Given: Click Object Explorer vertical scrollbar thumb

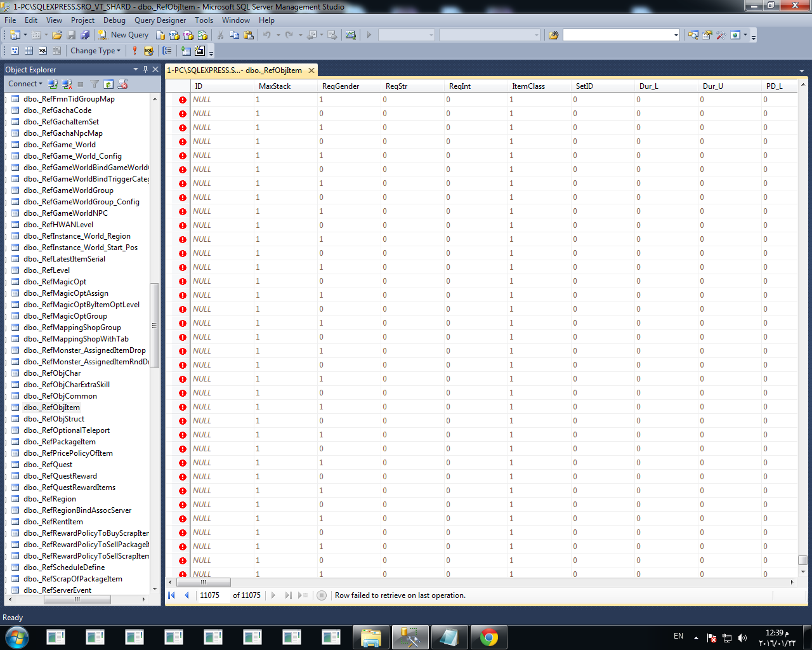Looking at the screenshot, I should point(154,326).
